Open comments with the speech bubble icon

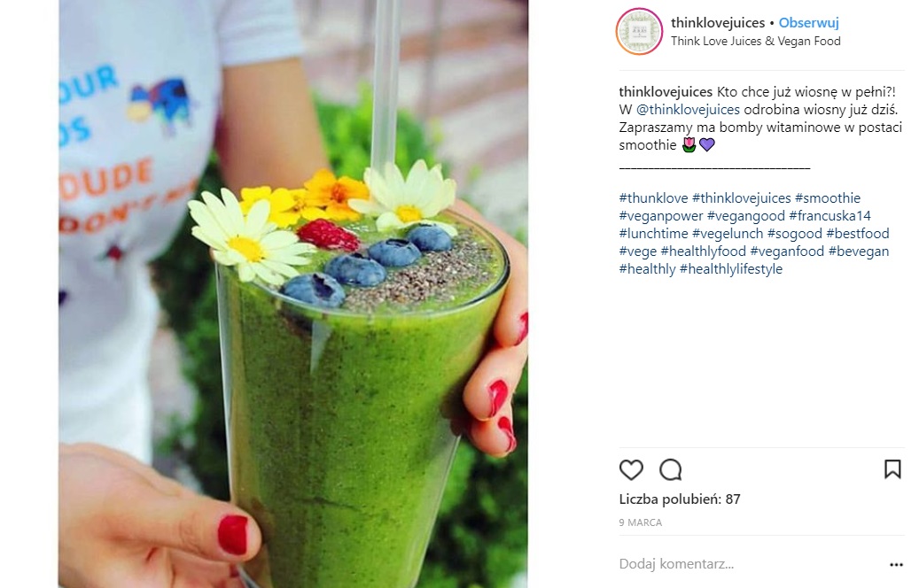[x=671, y=469]
